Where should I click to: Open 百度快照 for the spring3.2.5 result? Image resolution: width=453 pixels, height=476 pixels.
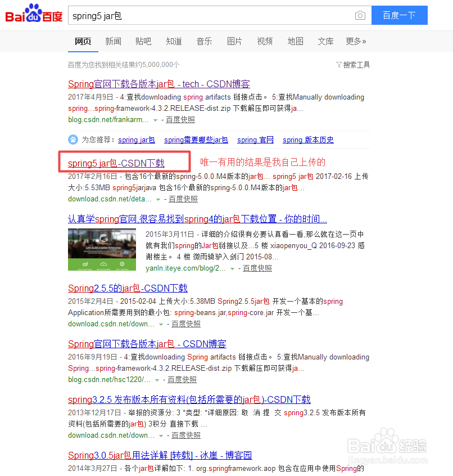[186, 435]
